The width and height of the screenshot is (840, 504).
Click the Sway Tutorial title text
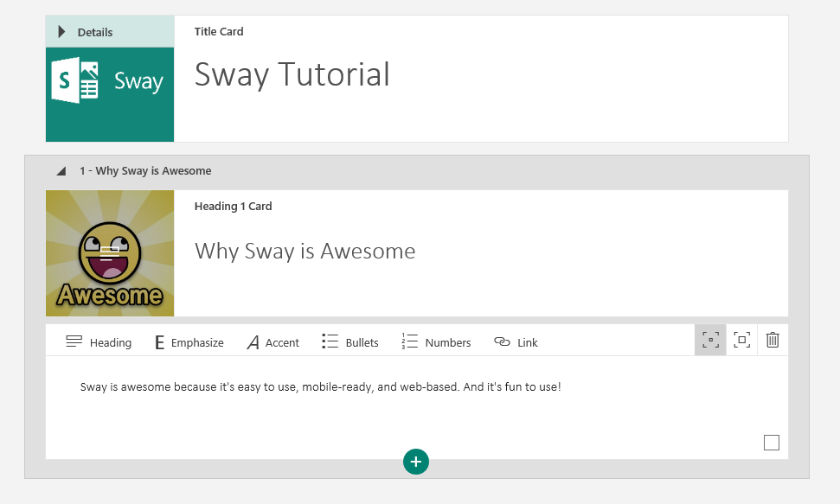(x=292, y=75)
